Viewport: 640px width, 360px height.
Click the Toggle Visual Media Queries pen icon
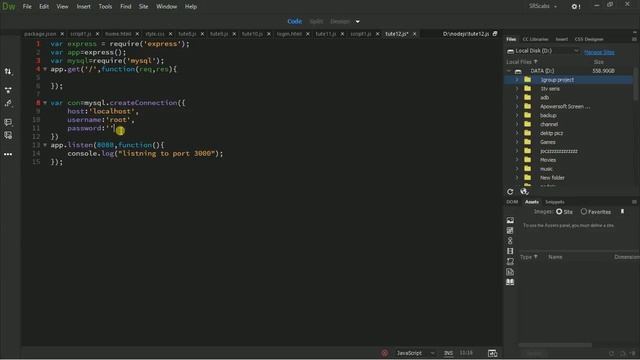(8, 103)
